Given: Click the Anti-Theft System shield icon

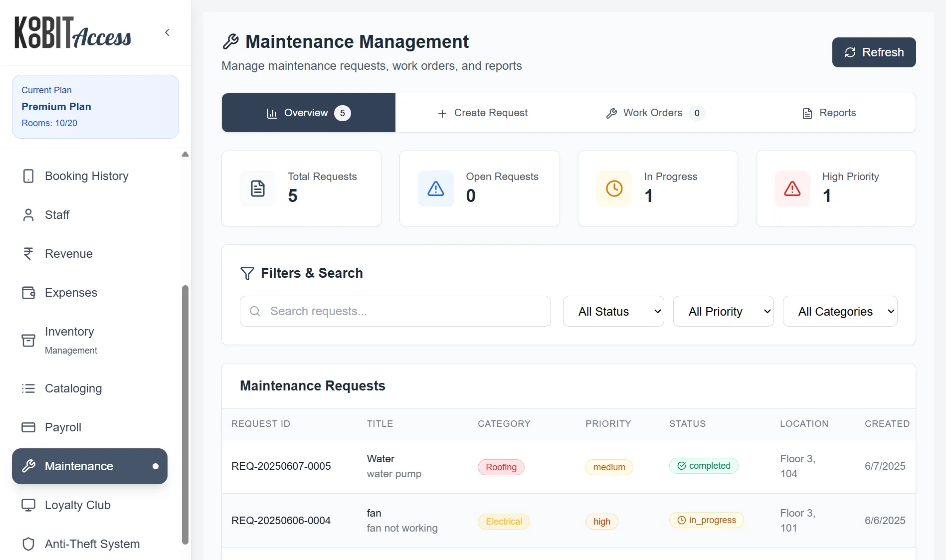Looking at the screenshot, I should [x=28, y=544].
